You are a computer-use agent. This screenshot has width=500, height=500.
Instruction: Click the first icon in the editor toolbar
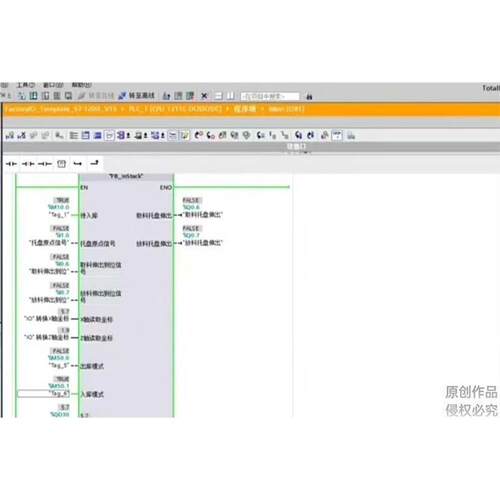click(10, 135)
